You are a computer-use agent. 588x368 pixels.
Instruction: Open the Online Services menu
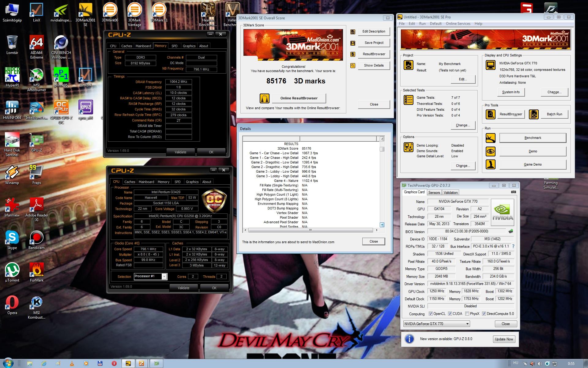click(458, 24)
